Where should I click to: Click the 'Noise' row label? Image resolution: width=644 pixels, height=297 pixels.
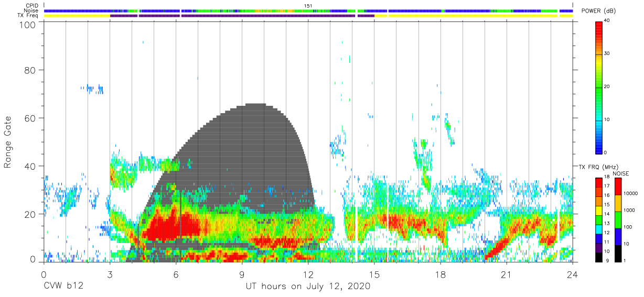[x=31, y=10]
